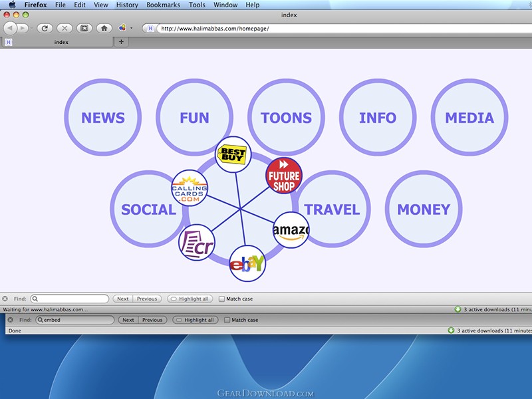Image resolution: width=532 pixels, height=399 pixels.
Task: Open a new tab with the plus button
Action: (121, 42)
